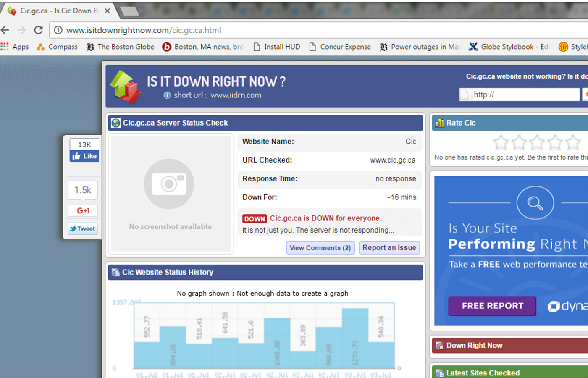This screenshot has width=588, height=378.
Task: Close the Cic.gc.ca browser tab
Action: (x=108, y=11)
